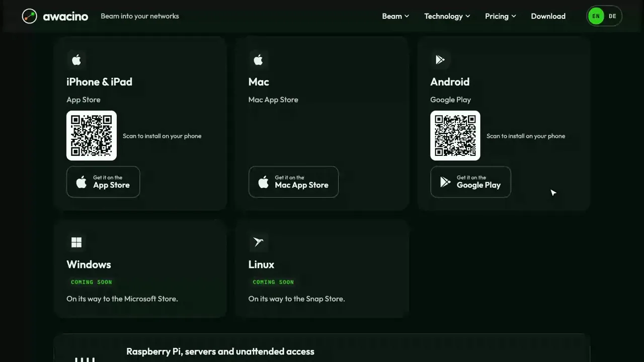Click the "Windows" heading
The image size is (644, 362).
pyautogui.click(x=89, y=264)
